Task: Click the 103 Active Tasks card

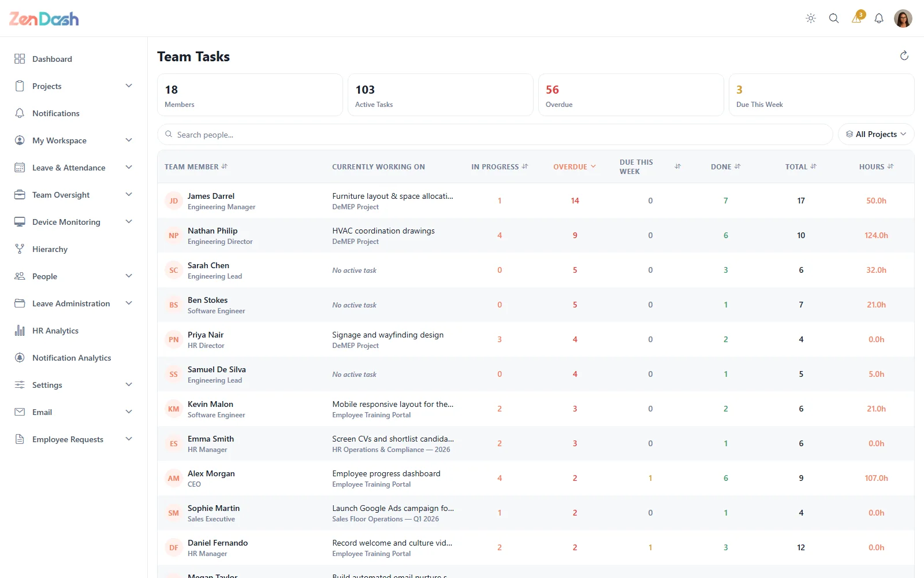Action: pos(441,95)
